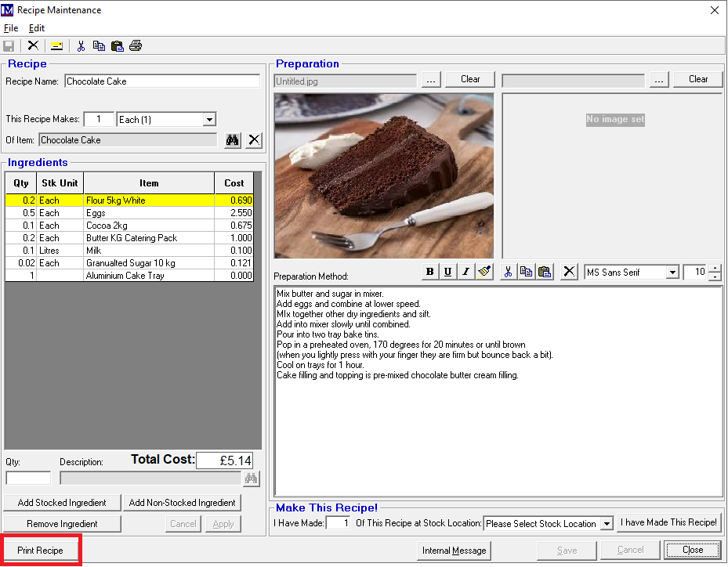The width and height of the screenshot is (728, 567).
Task: Click the paintbrush text color icon
Action: click(x=484, y=272)
